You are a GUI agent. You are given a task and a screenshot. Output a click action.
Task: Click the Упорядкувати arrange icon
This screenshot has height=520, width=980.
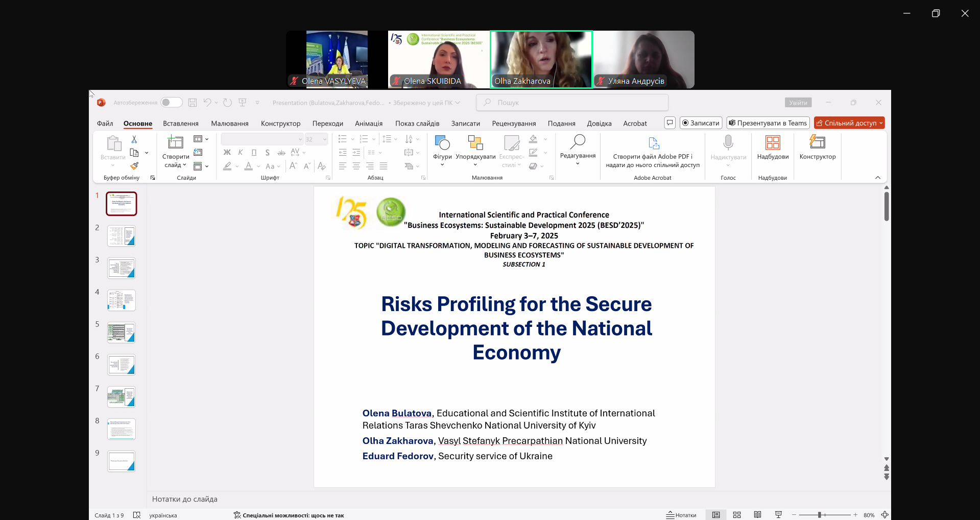(x=475, y=143)
